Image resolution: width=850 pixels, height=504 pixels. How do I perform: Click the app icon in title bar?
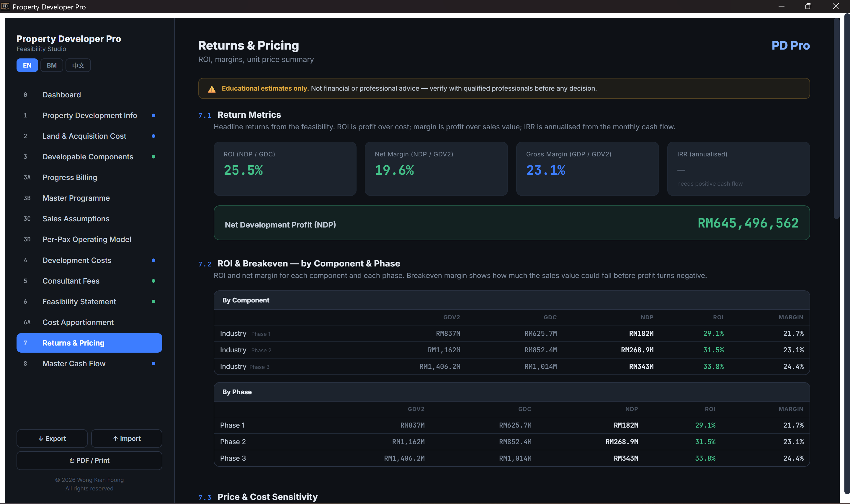tap(5, 6)
